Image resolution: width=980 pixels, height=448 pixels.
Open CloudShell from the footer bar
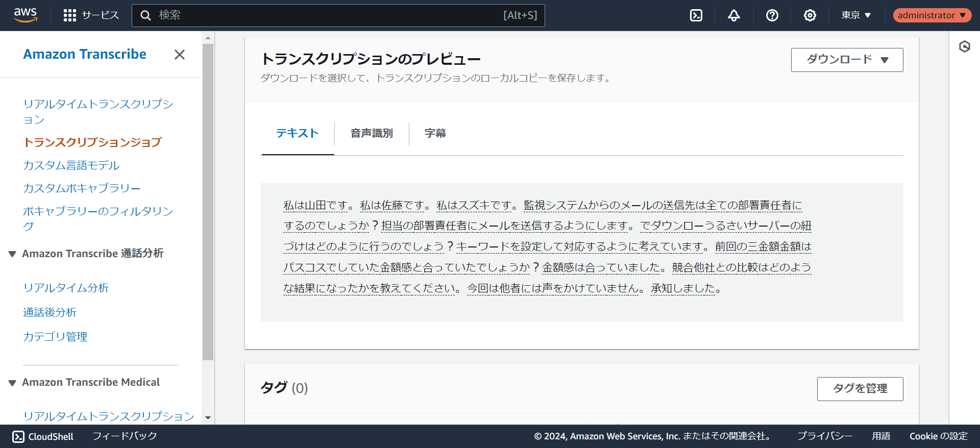[x=43, y=436]
